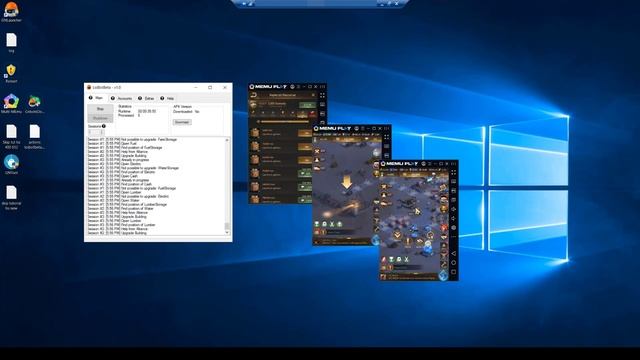
Task: Click the menu icon in middle MEmu title bar
Action: pos(363,129)
